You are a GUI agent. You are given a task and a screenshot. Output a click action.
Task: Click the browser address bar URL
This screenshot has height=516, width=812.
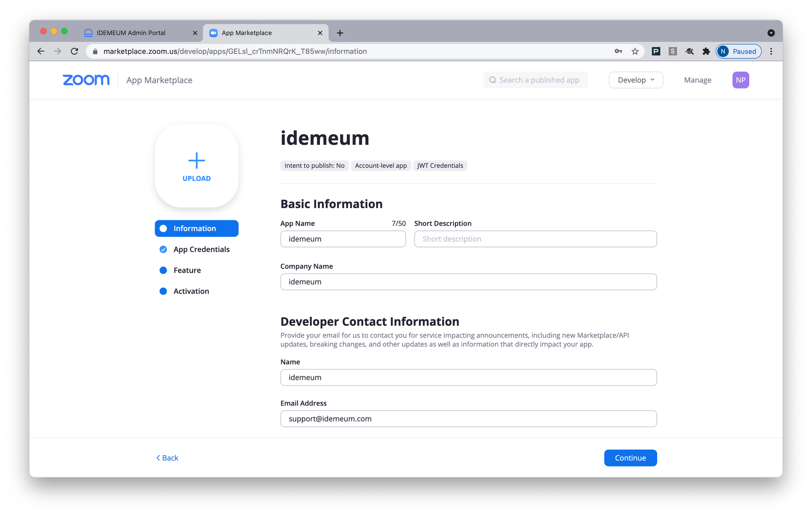click(x=235, y=51)
